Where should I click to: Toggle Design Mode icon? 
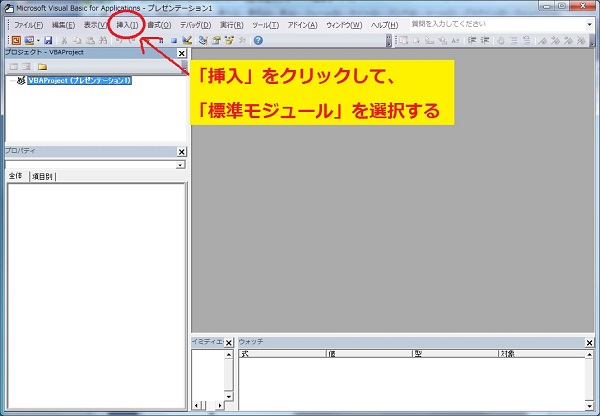click(x=187, y=40)
